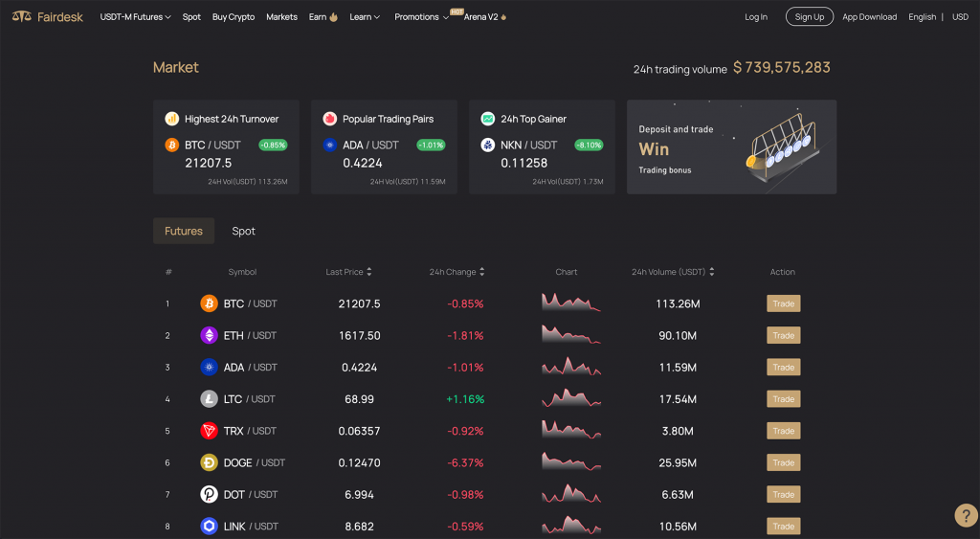Click the fire icon beside Arena V2
980x539 pixels.
click(x=503, y=17)
